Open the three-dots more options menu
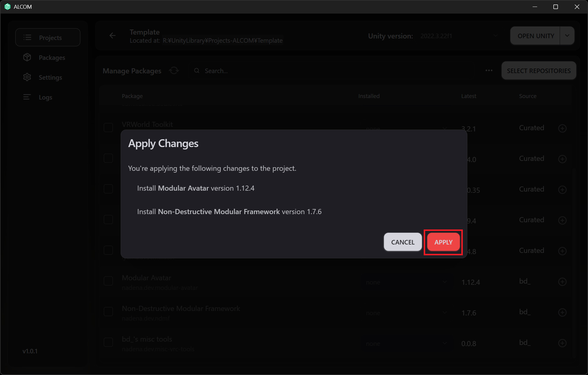The width and height of the screenshot is (588, 375). (489, 70)
